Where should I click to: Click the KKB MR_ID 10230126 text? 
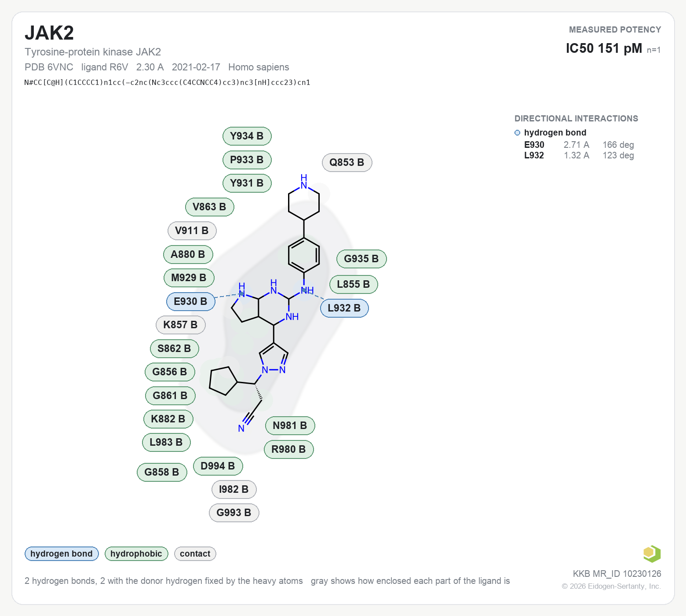(x=617, y=574)
